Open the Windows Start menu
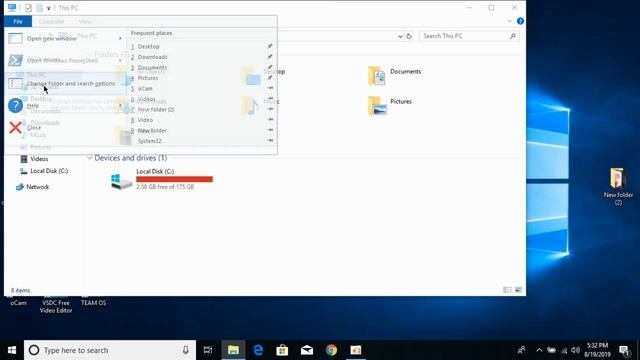640x360 pixels. click(12, 350)
